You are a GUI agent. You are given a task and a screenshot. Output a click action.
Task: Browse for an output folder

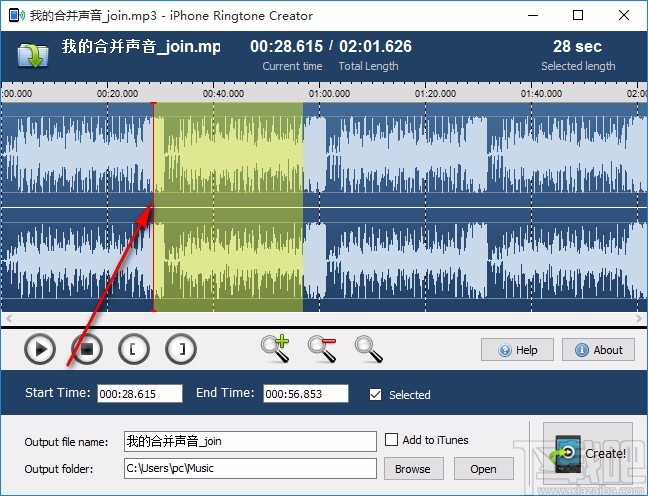point(414,469)
